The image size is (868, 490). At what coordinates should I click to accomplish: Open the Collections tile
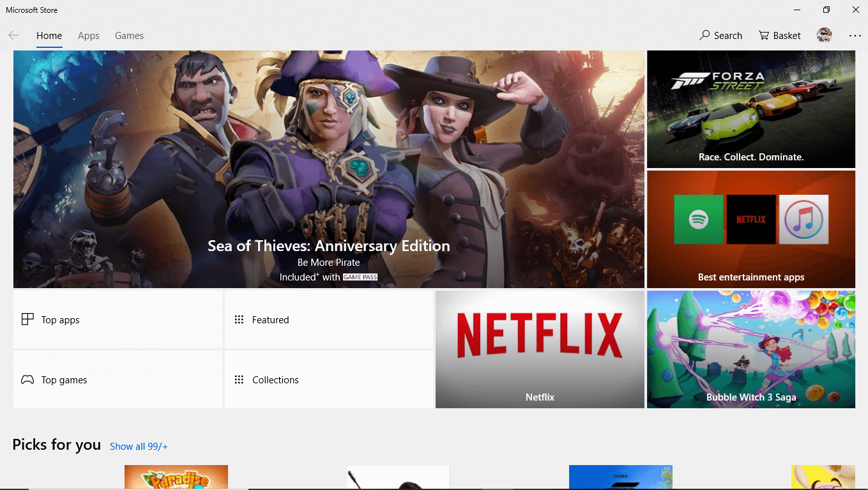(x=329, y=379)
